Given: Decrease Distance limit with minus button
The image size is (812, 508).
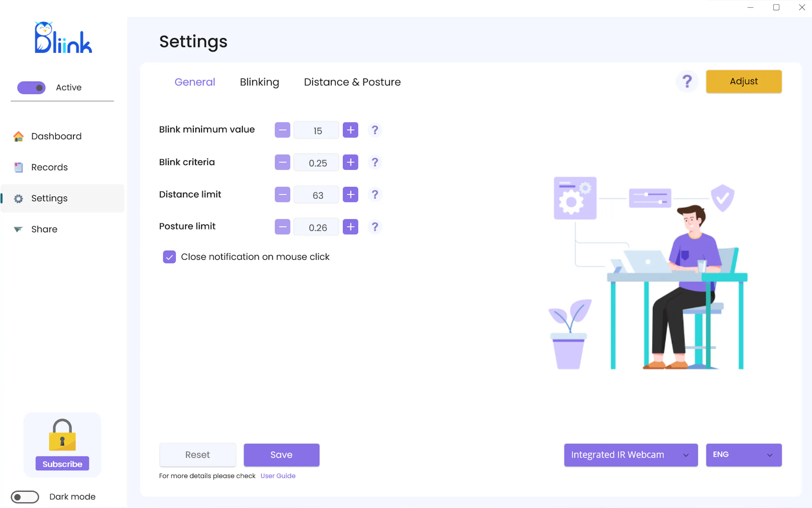Looking at the screenshot, I should coord(282,194).
